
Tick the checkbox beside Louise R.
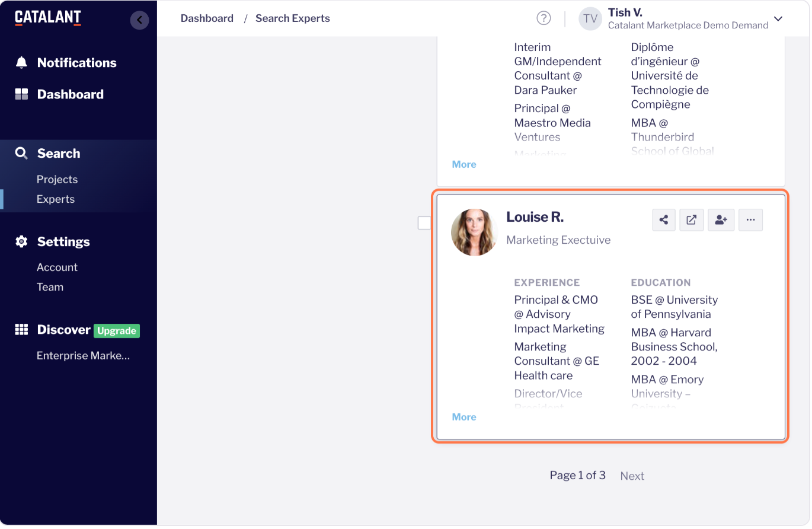(424, 223)
